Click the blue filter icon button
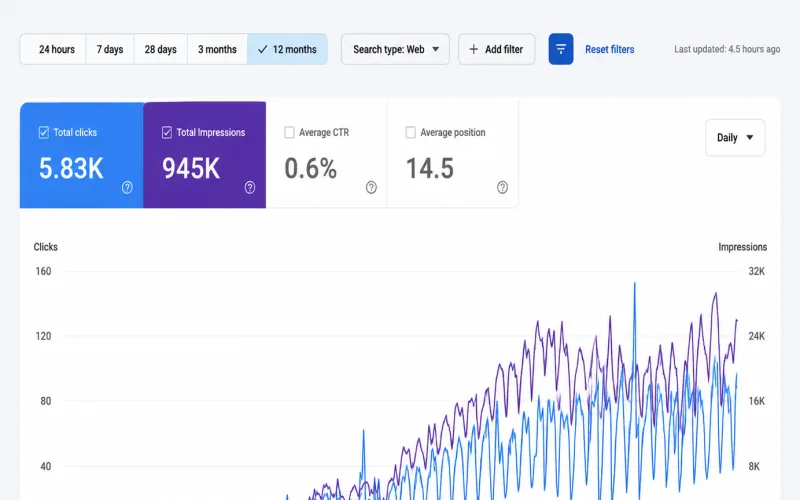This screenshot has width=800, height=500. pyautogui.click(x=561, y=49)
